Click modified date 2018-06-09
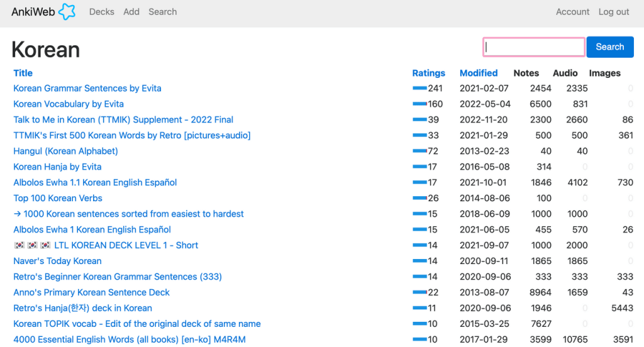644x347 pixels. pos(485,214)
